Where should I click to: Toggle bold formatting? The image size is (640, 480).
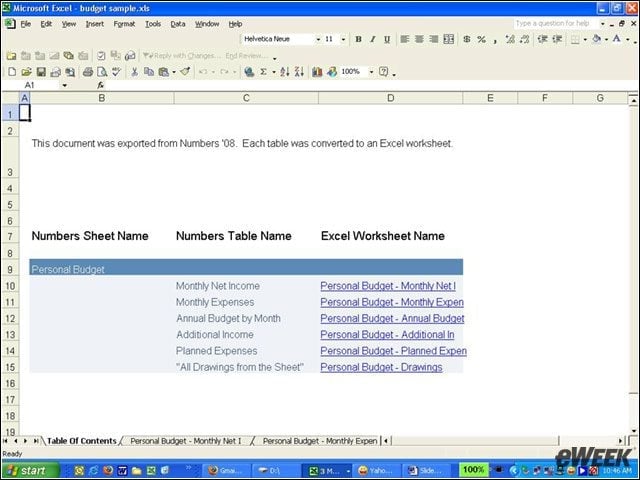pyautogui.click(x=358, y=39)
